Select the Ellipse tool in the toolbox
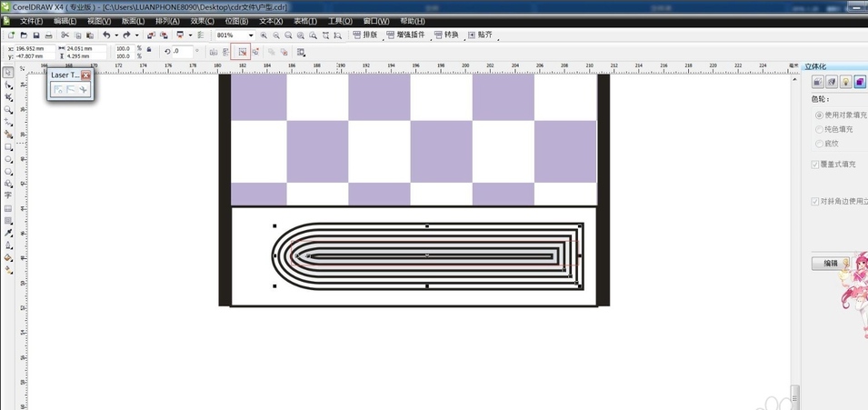 point(8,159)
